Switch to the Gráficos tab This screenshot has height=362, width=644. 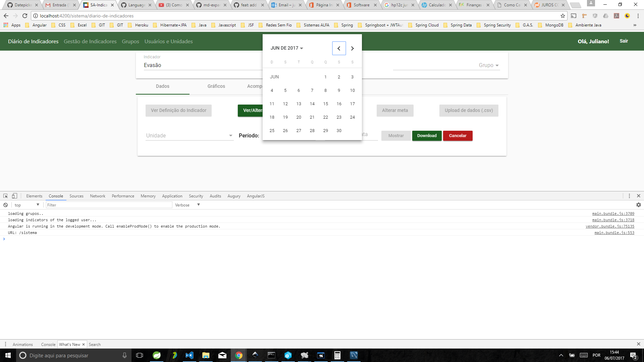pyautogui.click(x=216, y=86)
